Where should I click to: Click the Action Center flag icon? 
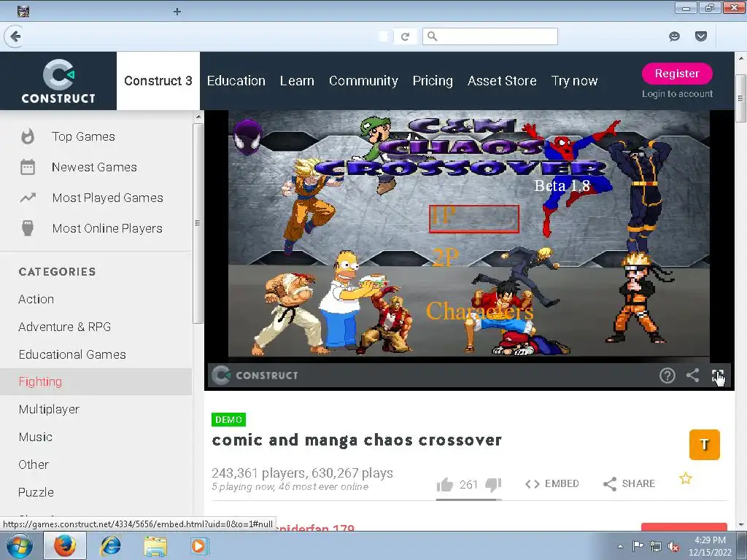(638, 546)
